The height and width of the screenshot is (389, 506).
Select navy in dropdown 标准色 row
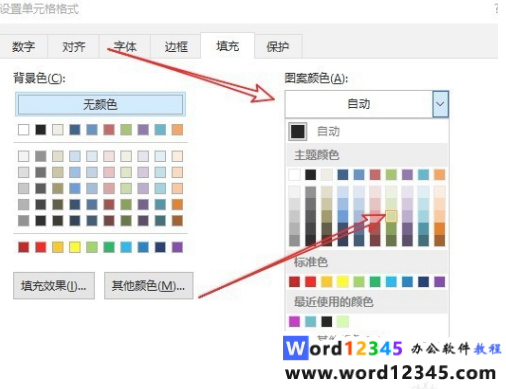coord(423,282)
